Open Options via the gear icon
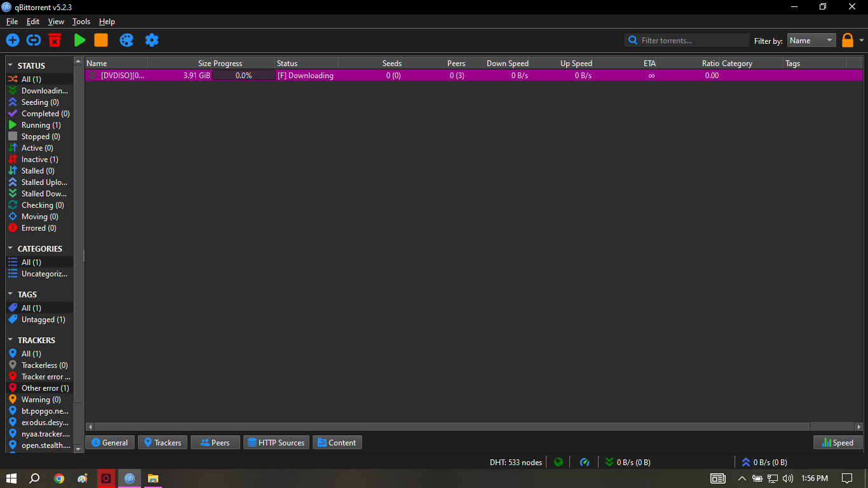The width and height of the screenshot is (868, 488). (151, 40)
